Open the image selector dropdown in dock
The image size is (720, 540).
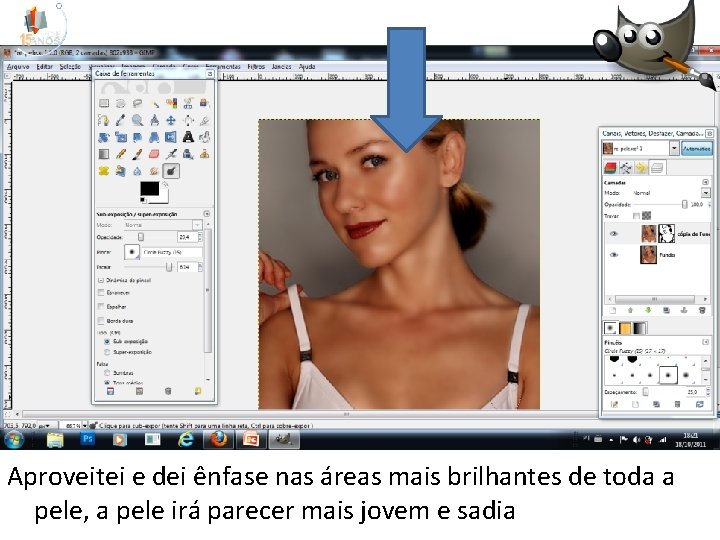674,148
